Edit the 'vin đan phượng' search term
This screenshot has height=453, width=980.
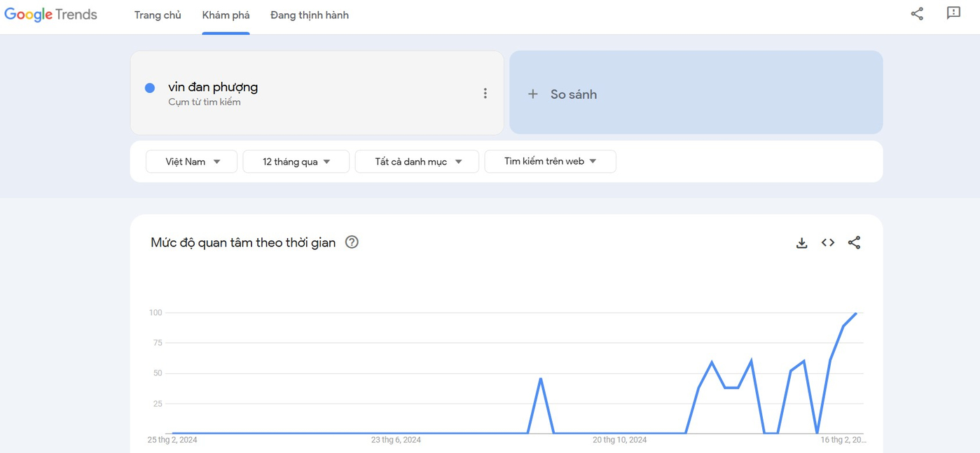(213, 88)
